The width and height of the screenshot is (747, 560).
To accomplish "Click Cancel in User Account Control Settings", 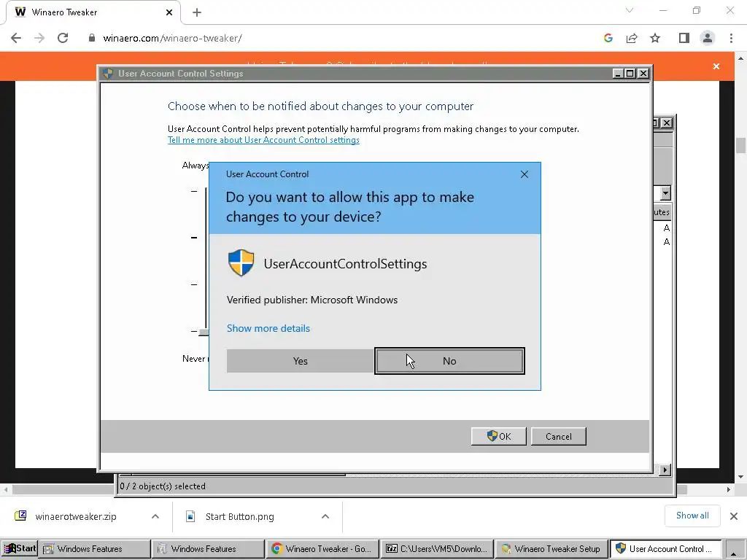I will pos(558,436).
